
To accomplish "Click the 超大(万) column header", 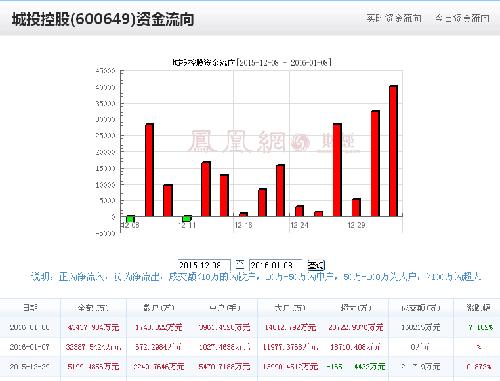I will click(x=356, y=307).
